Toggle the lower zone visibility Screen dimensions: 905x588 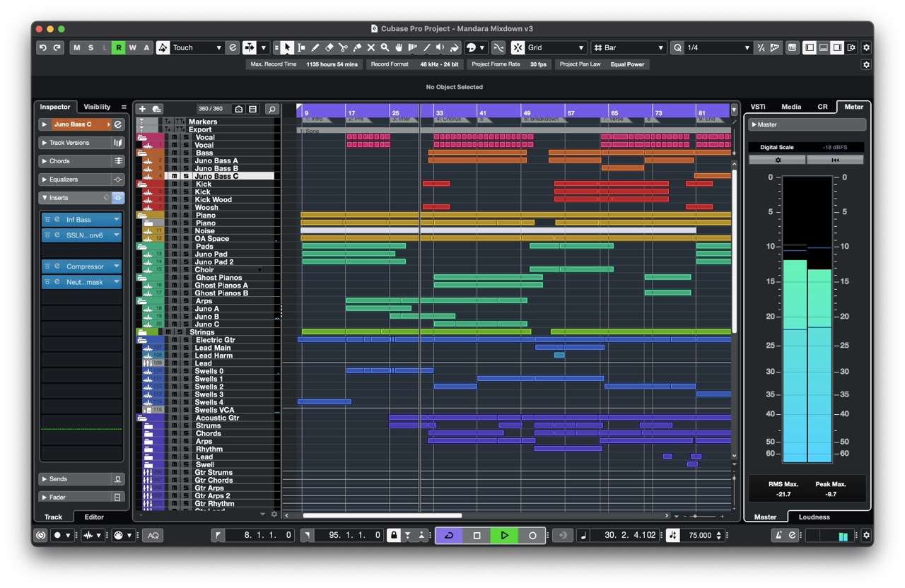pyautogui.click(x=824, y=47)
